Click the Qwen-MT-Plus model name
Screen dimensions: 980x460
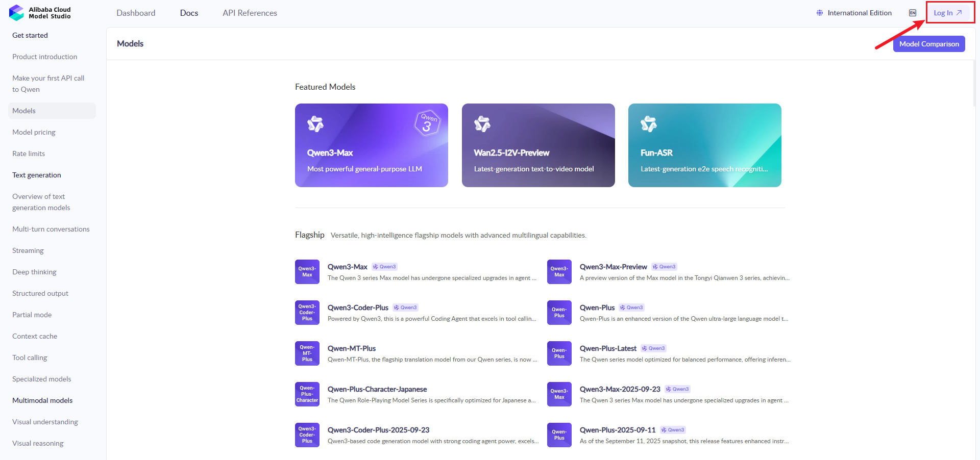352,348
